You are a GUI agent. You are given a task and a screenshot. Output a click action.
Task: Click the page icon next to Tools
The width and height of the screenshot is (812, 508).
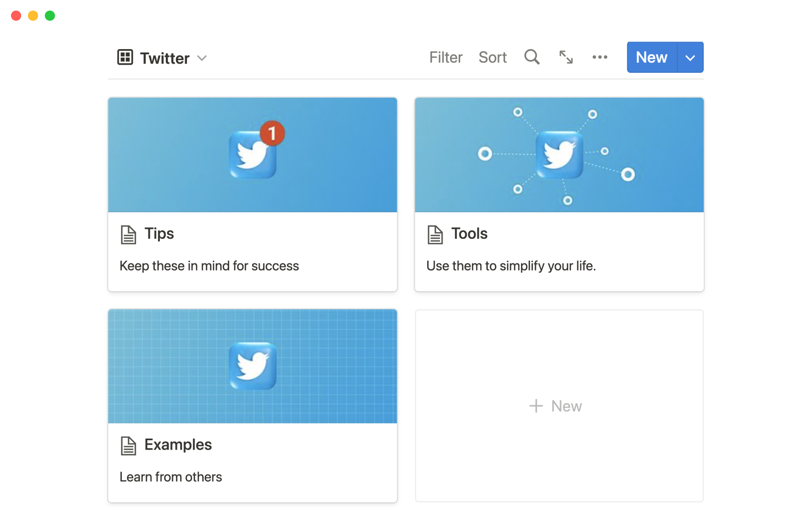pos(435,235)
